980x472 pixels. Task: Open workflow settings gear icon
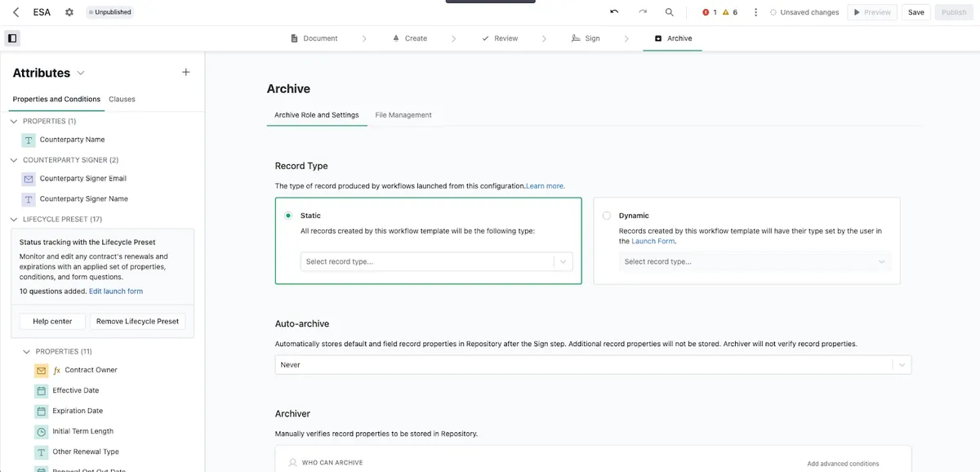(69, 12)
